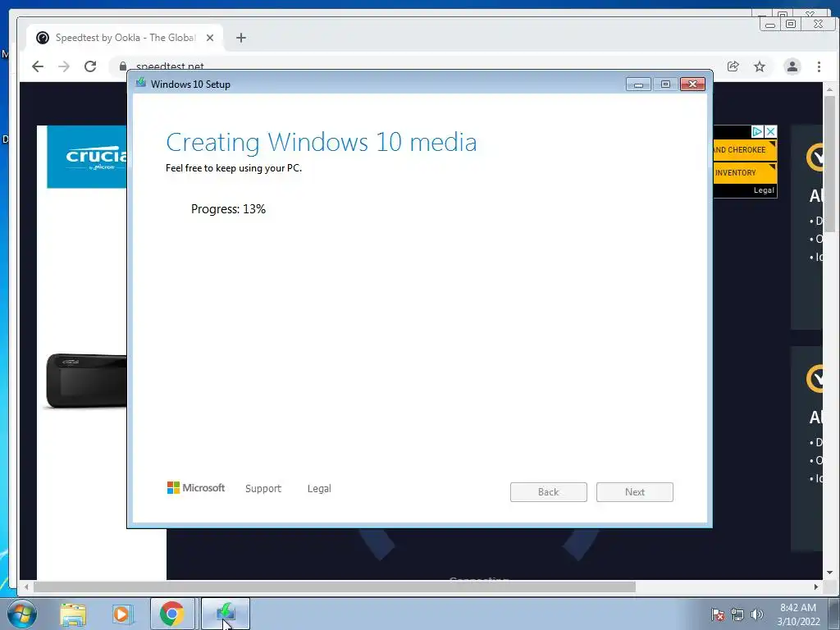Click the Windows 10 Setup taskbar icon

(226, 614)
